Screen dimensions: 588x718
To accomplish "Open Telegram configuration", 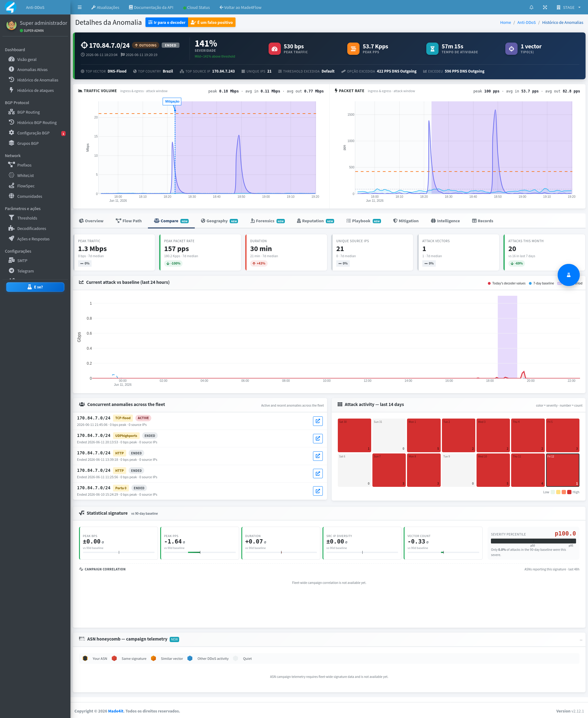I will point(25,271).
